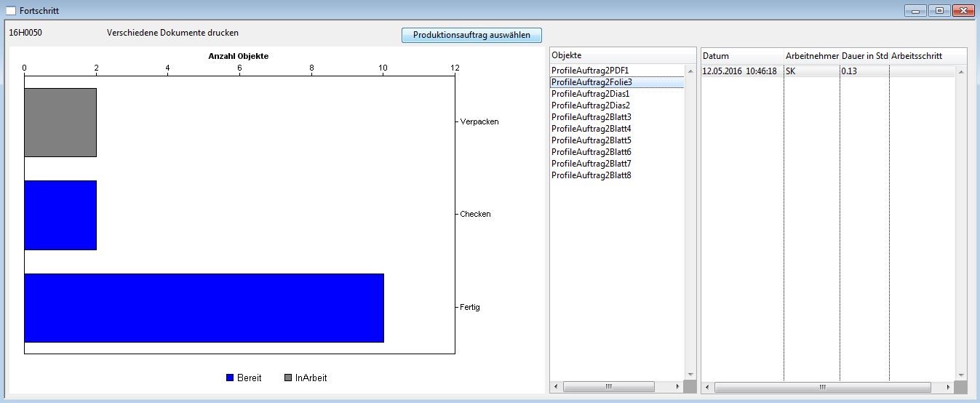Sort by the Datum column header
This screenshot has height=403, width=980.
click(741, 56)
